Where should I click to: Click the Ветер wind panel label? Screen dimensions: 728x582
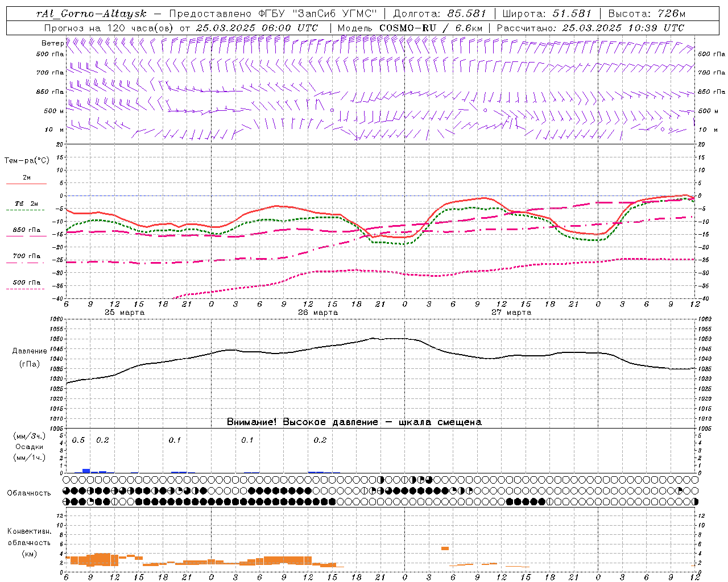click(52, 43)
